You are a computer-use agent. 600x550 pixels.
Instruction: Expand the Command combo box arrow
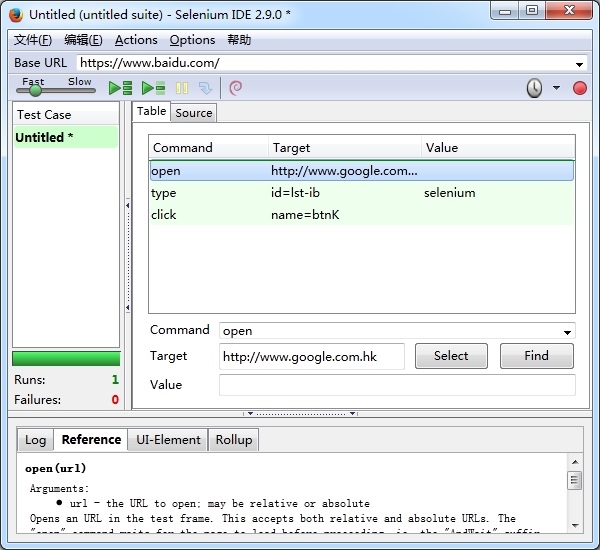567,332
